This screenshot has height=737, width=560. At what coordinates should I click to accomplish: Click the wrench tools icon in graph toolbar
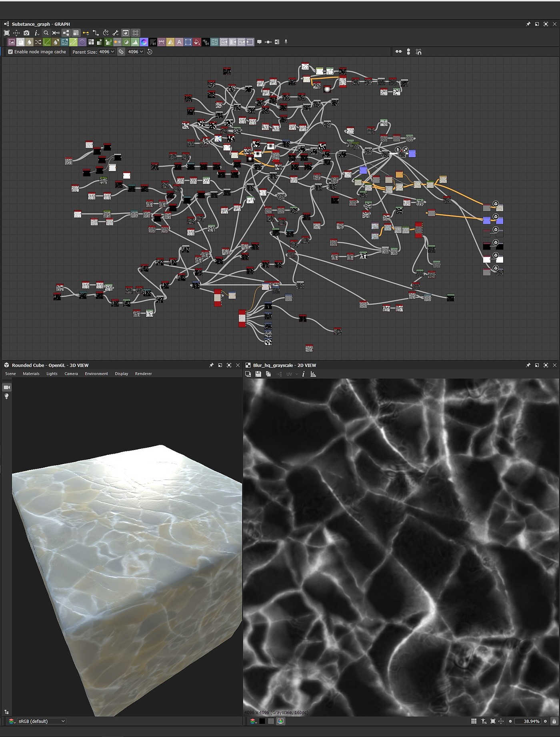[116, 33]
